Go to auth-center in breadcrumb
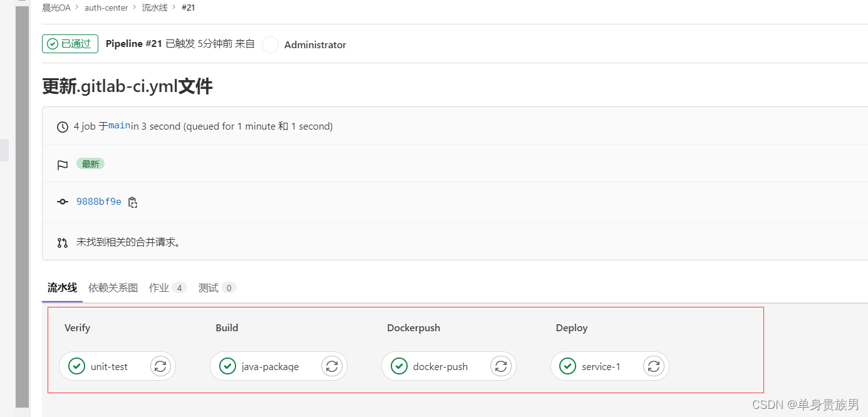The height and width of the screenshot is (417, 868). tap(106, 8)
